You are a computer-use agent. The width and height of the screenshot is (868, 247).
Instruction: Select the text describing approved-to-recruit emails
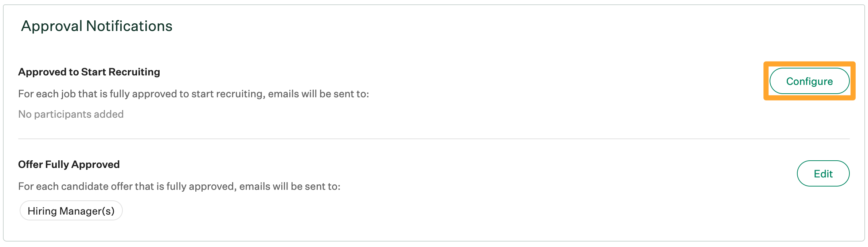[x=193, y=94]
